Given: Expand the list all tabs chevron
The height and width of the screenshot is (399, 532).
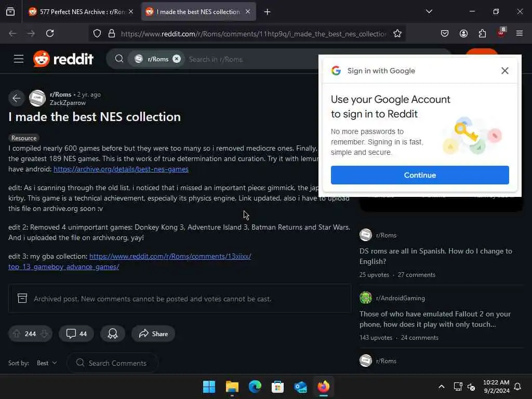Looking at the screenshot, I should click(x=429, y=11).
